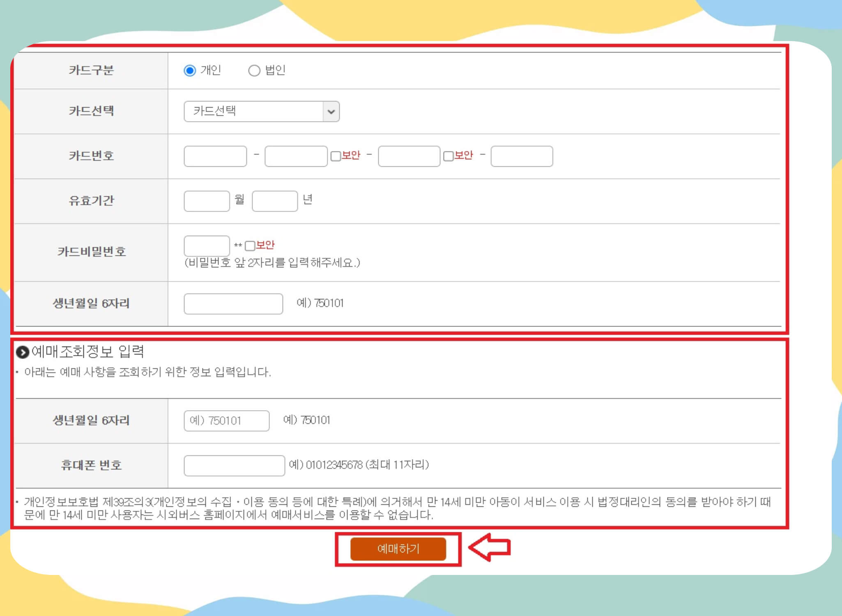Enable the second 보안 checkbox in 카드번호 row

[x=448, y=156]
